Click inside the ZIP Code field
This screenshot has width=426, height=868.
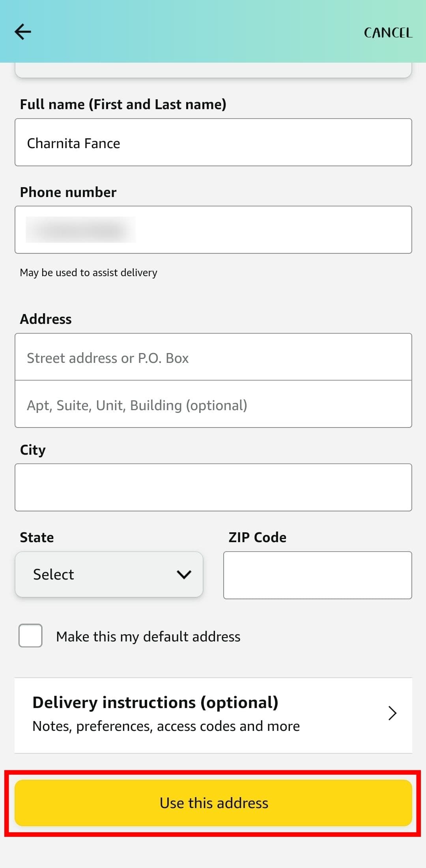318,575
